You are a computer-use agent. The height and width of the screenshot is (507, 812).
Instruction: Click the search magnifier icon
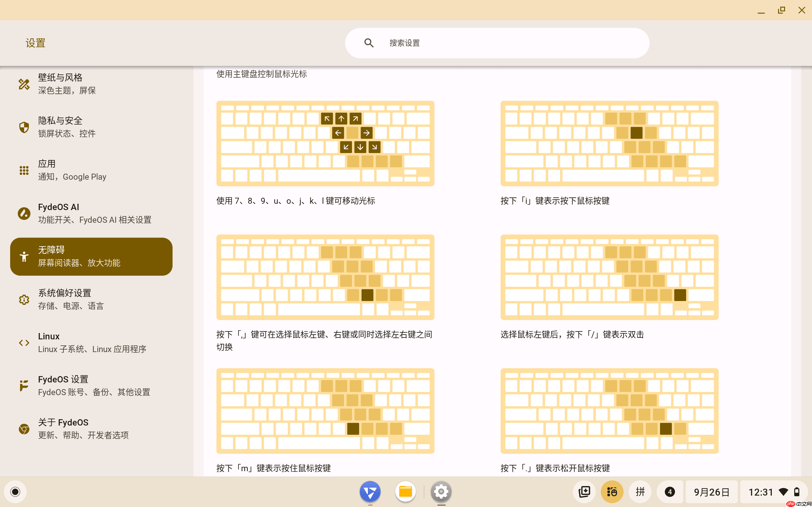369,43
